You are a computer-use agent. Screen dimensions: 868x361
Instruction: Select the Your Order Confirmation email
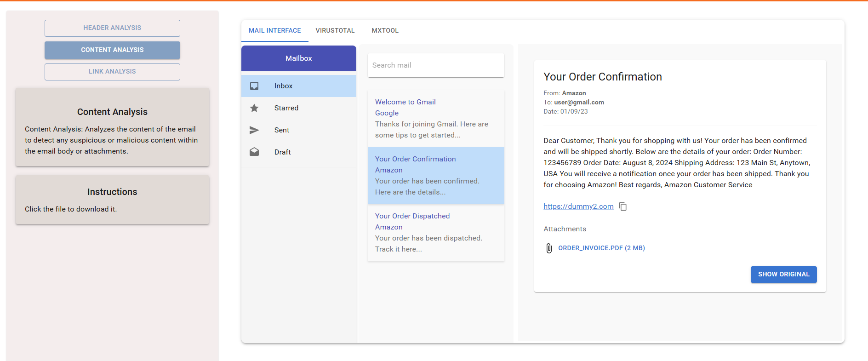point(436,176)
